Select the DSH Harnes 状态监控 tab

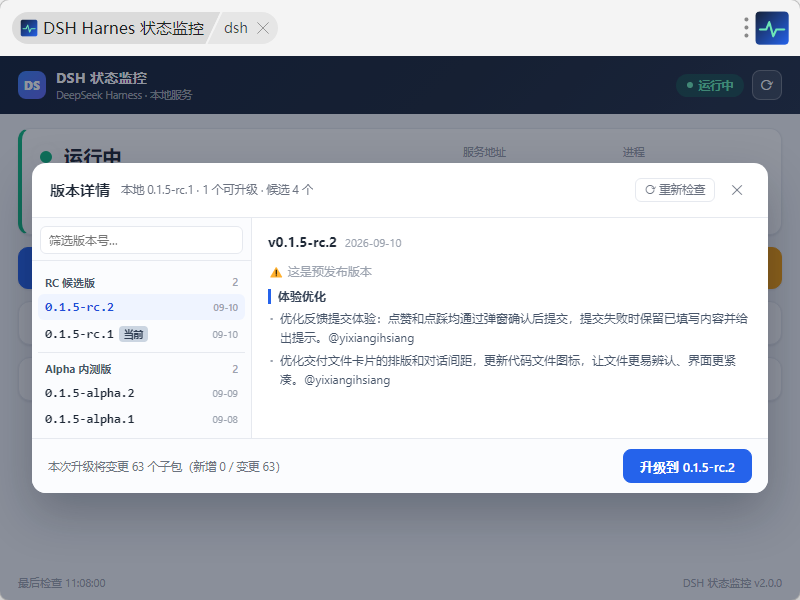click(x=113, y=28)
